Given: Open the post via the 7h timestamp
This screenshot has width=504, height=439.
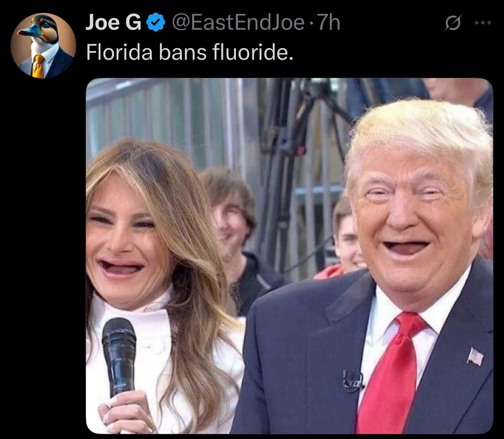Looking at the screenshot, I should click(329, 22).
